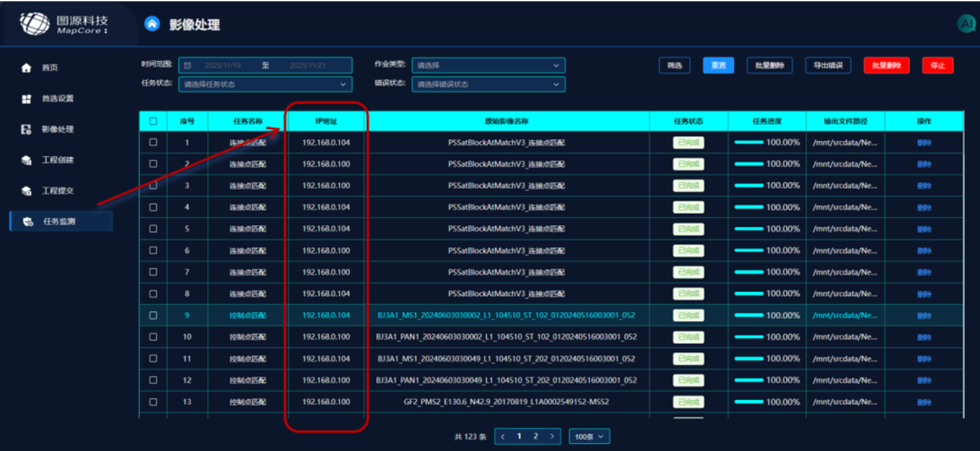Check the checkbox for row 9
980x451 pixels.
pyautogui.click(x=153, y=315)
